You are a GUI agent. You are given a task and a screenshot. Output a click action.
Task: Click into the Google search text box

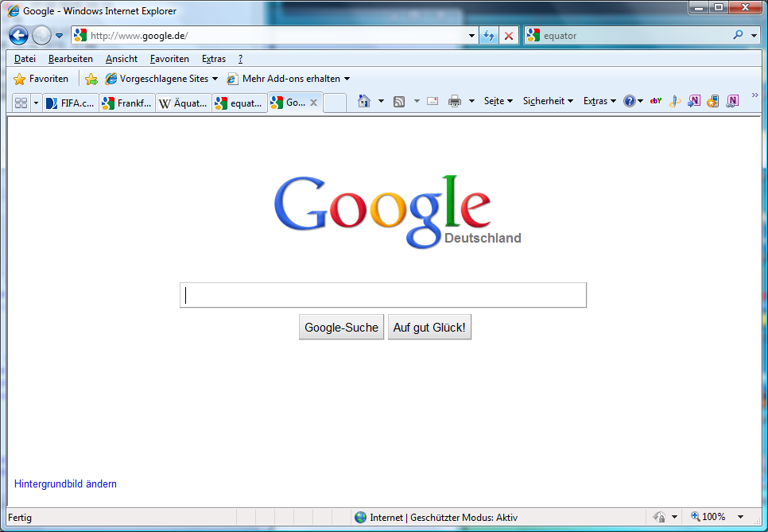pyautogui.click(x=383, y=295)
